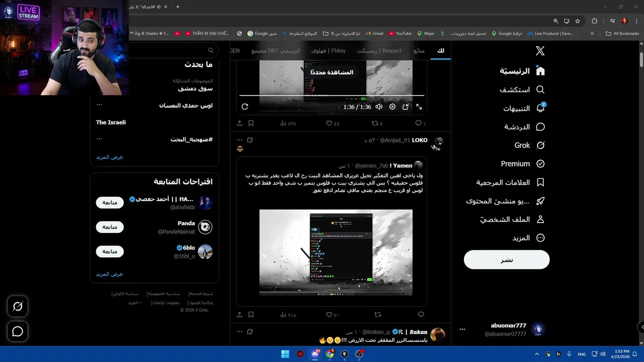Enter fullscreen on the video
Screen dimensions: 644x362
[419, 107]
